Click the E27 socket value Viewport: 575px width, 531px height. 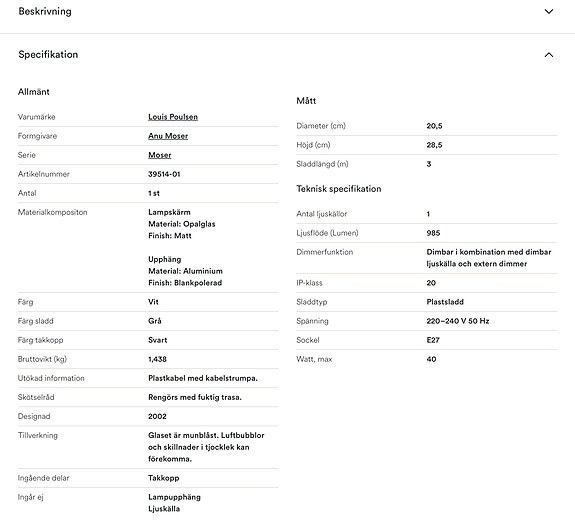[433, 340]
